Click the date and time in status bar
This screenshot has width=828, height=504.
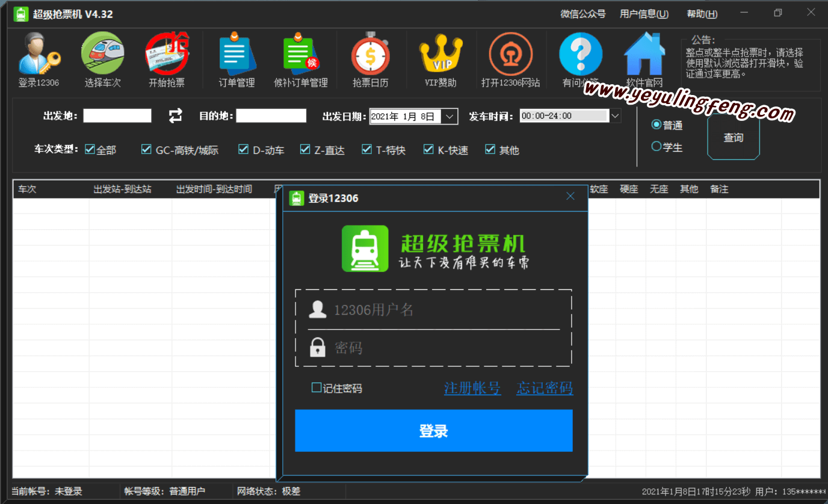point(696,491)
